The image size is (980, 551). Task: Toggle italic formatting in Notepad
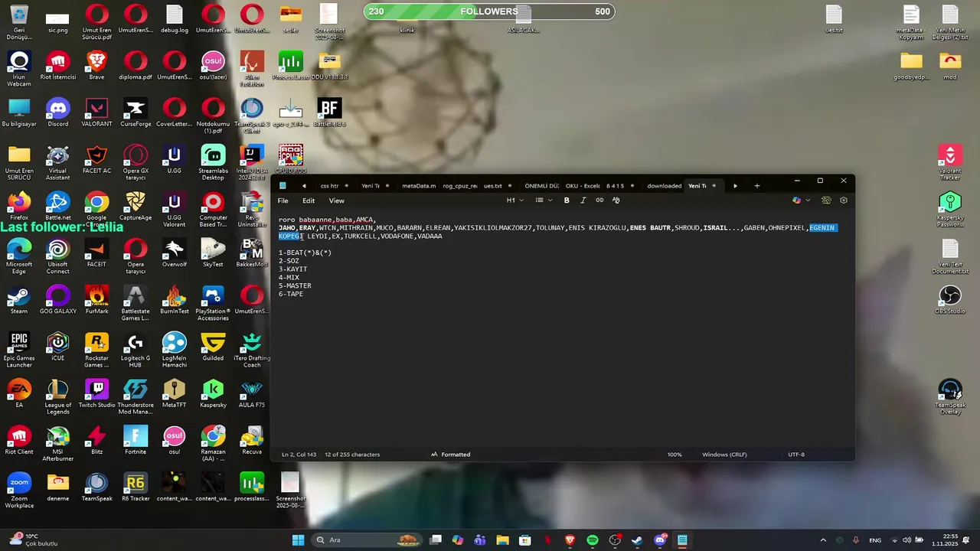[x=583, y=201]
